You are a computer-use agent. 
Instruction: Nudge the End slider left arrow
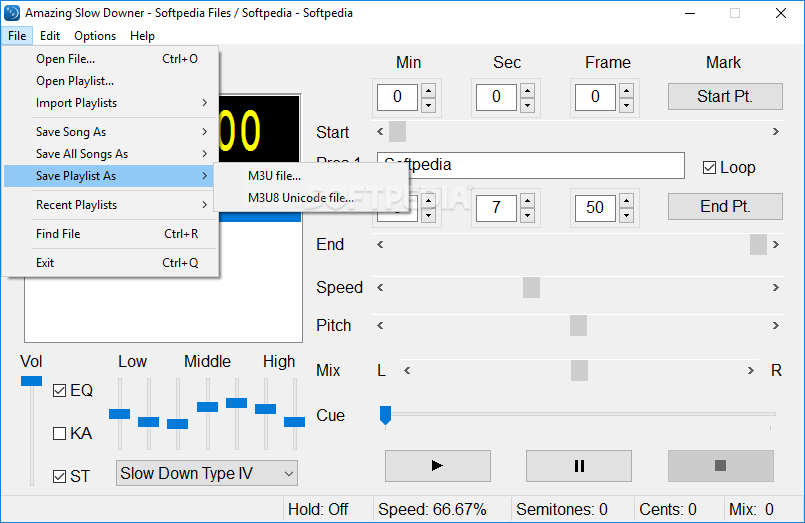coord(380,244)
